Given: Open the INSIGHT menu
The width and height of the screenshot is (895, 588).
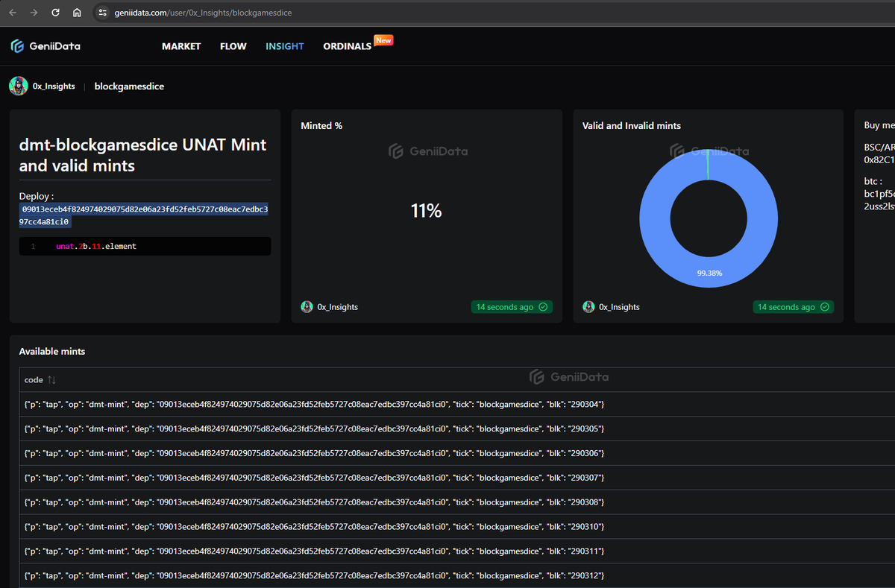Looking at the screenshot, I should pyautogui.click(x=285, y=46).
